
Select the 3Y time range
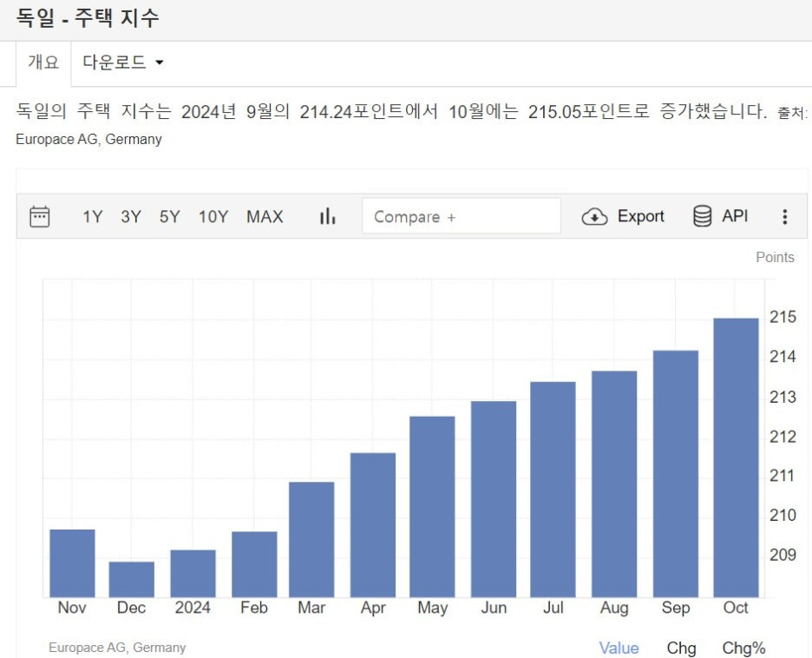(131, 216)
